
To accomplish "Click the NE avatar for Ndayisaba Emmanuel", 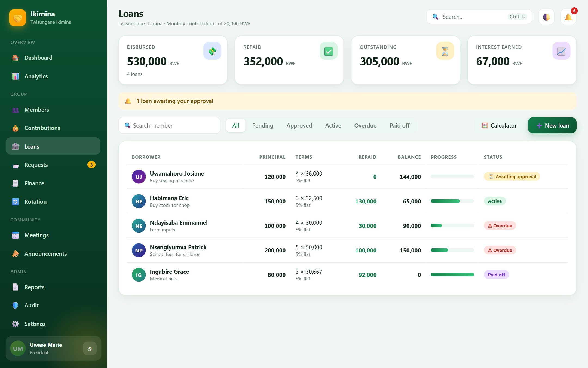I will click(139, 226).
